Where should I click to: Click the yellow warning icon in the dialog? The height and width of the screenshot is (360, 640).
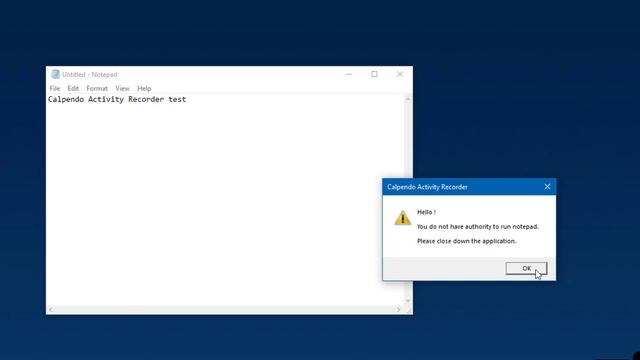point(402,218)
